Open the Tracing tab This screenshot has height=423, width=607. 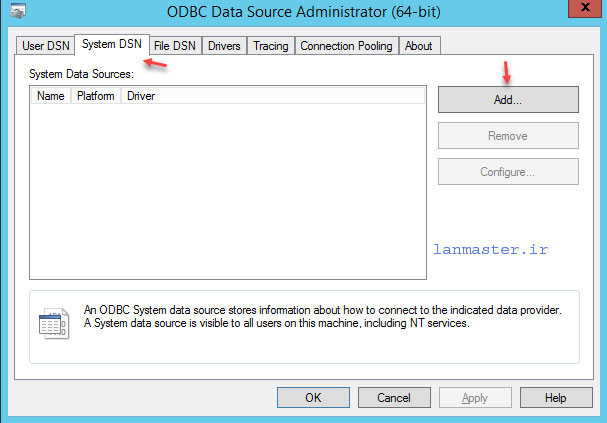coord(271,46)
